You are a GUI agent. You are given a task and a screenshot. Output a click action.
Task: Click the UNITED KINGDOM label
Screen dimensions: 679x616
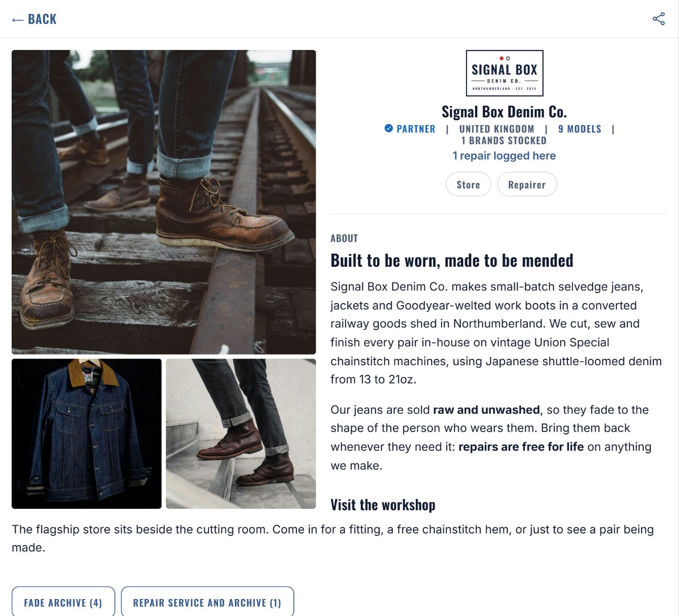[x=497, y=129]
